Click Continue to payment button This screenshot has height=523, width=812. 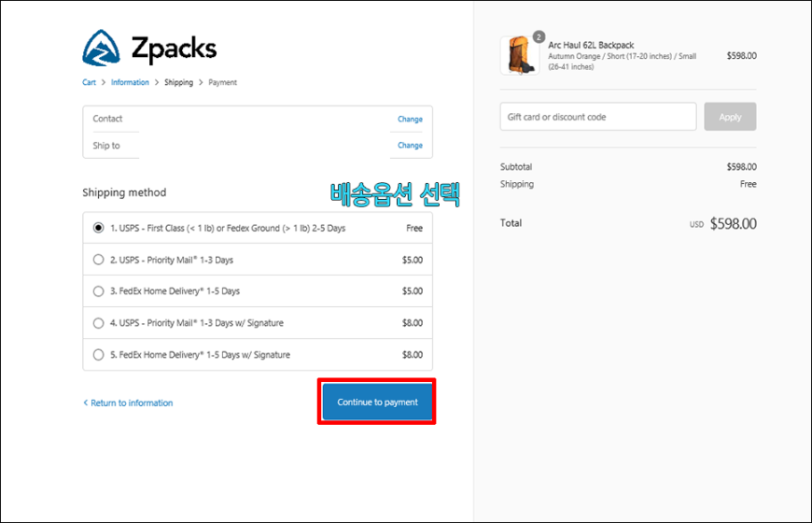click(377, 402)
